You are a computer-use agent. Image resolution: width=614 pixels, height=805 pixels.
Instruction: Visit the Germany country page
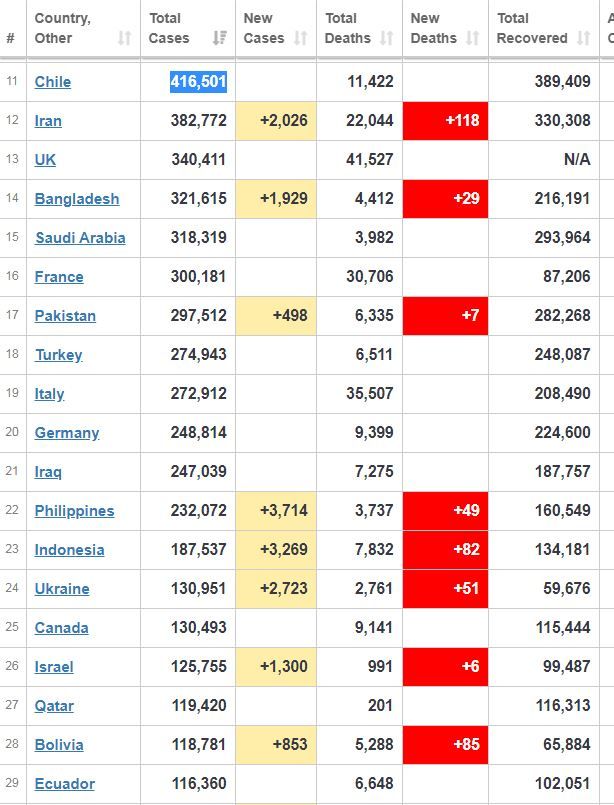point(67,433)
